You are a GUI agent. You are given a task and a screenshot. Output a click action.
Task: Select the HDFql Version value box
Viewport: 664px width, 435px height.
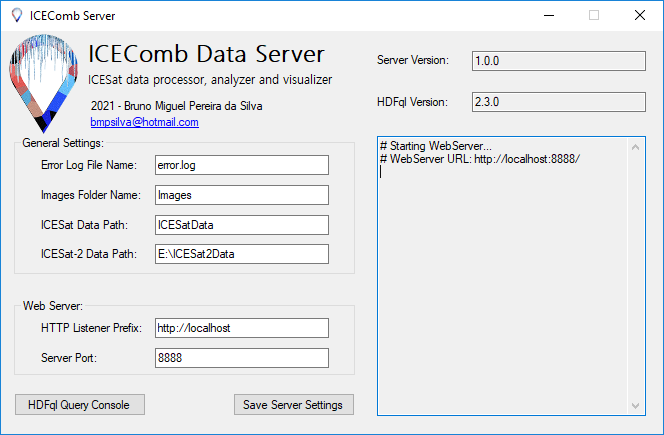tap(558, 102)
